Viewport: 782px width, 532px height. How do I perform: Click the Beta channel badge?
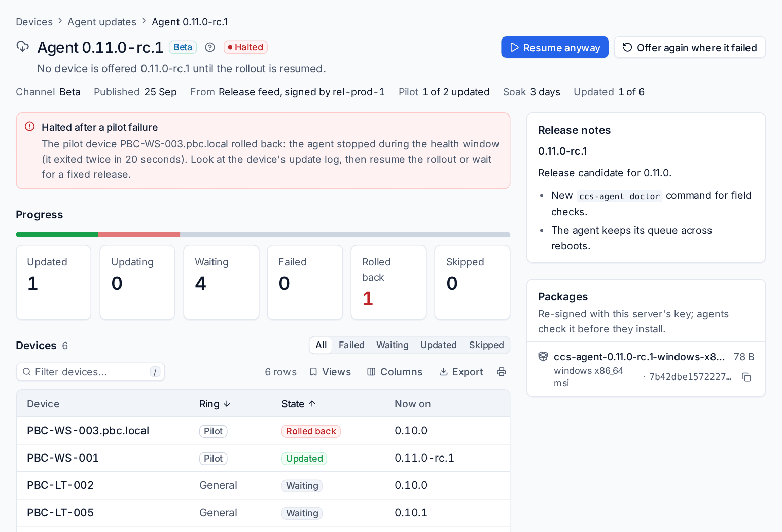coord(183,47)
